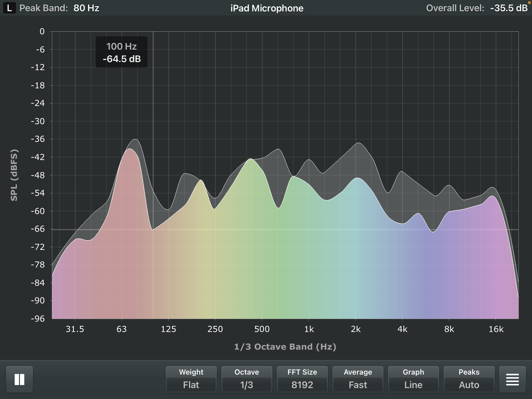Tap the L channel indicator

[9, 8]
